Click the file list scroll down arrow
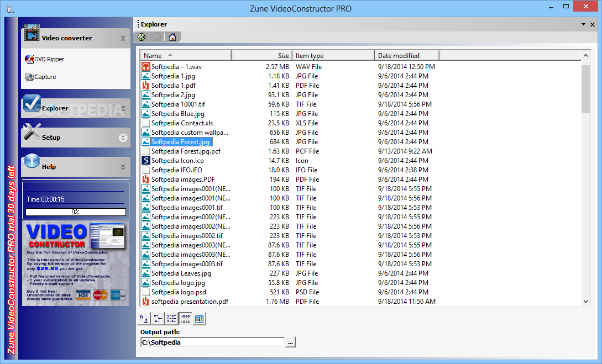The width and height of the screenshot is (602, 364). [x=585, y=302]
